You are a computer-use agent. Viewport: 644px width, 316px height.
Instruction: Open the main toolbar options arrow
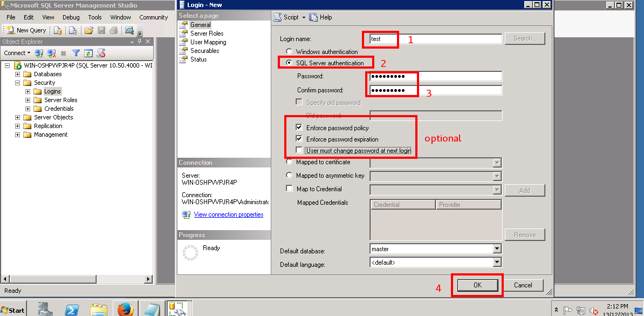pyautogui.click(x=140, y=33)
